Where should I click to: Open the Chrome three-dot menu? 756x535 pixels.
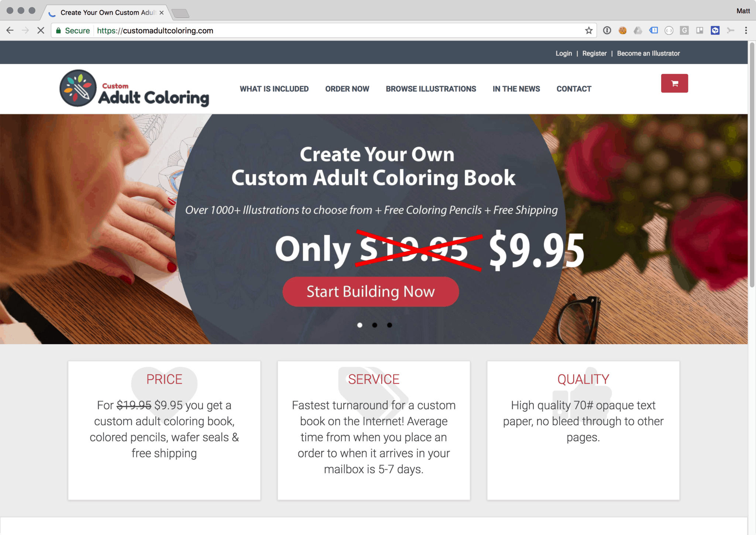(746, 31)
